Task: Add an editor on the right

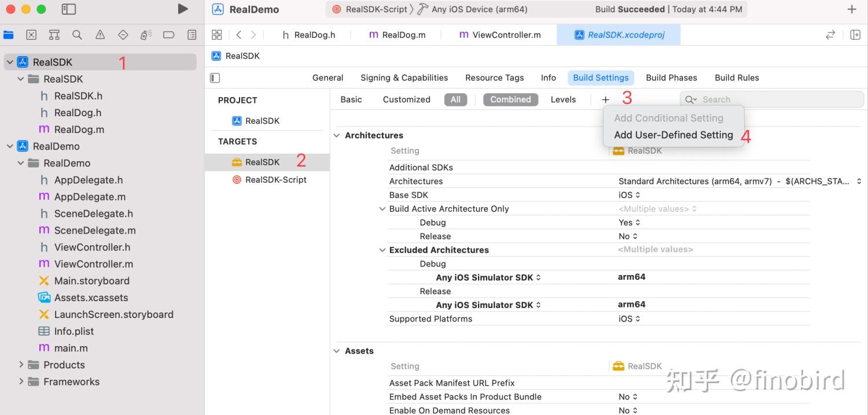Action: [x=855, y=35]
